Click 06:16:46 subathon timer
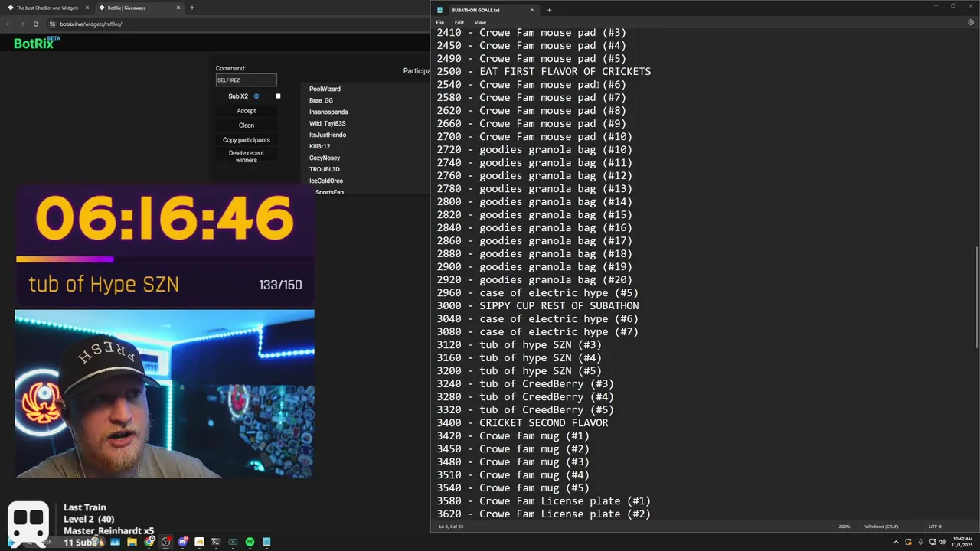The height and width of the screenshot is (551, 980). tap(164, 218)
